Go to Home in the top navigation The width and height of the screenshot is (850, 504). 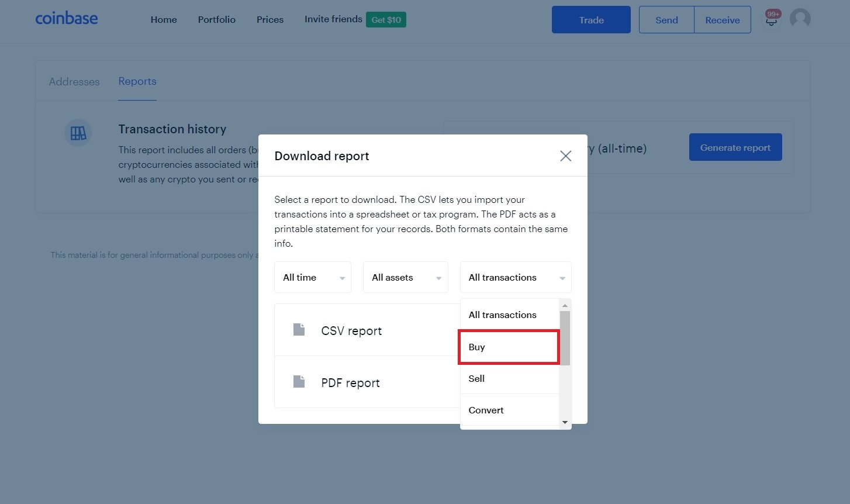point(164,19)
